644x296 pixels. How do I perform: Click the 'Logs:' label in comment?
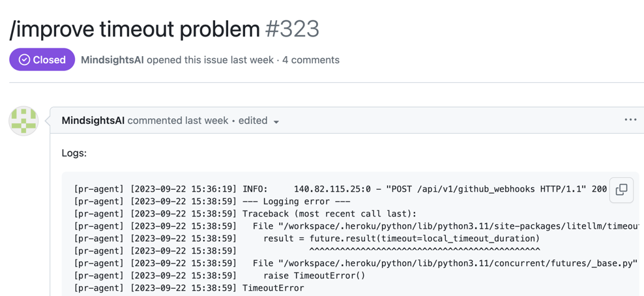[74, 153]
